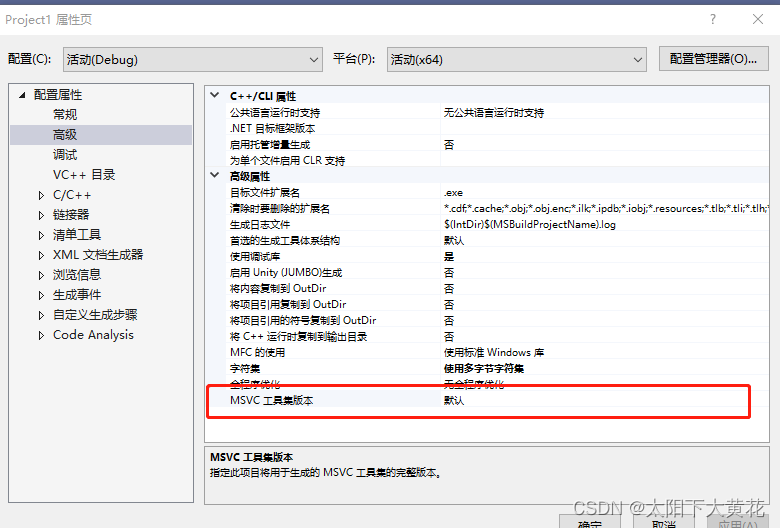
Task: Expand the C/C++ tree node arrow
Action: [41, 196]
